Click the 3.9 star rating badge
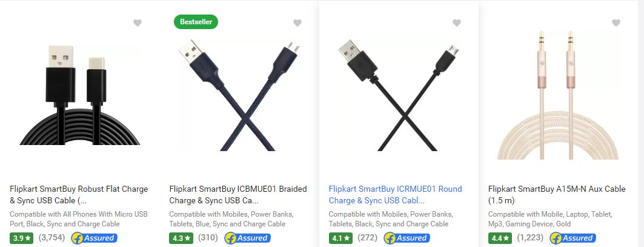 (x=22, y=238)
